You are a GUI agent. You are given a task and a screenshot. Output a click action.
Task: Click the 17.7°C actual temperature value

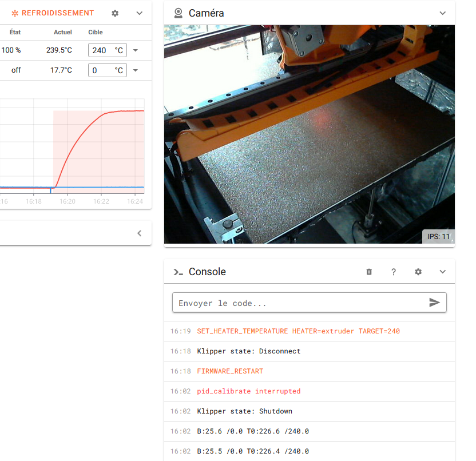61,70
